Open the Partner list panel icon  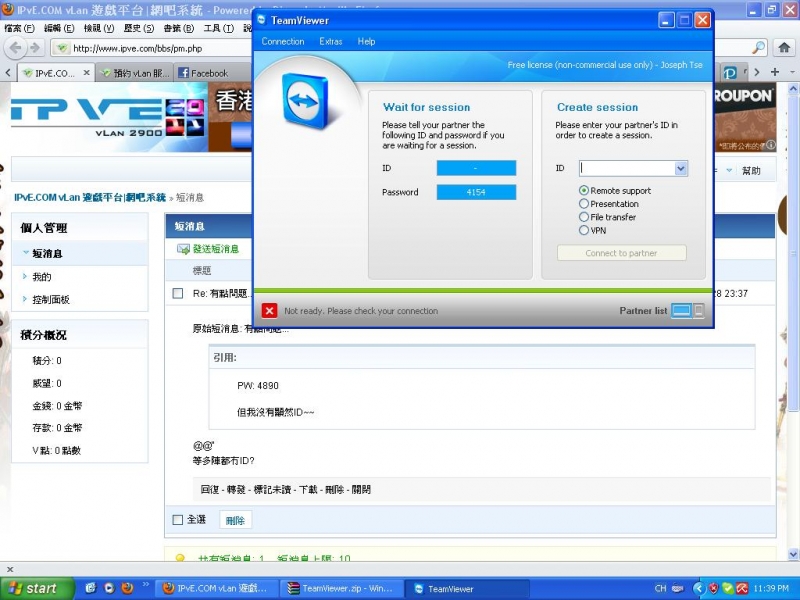(x=687, y=310)
